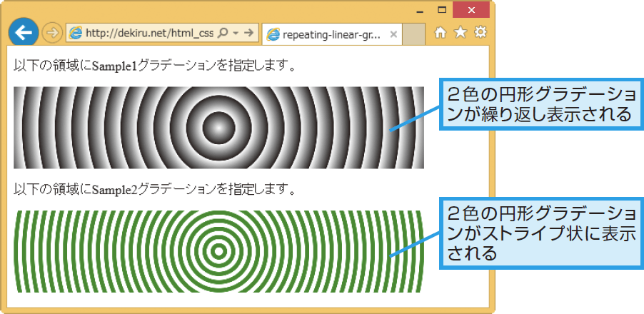Open a new tab with the blank tab button
Image resolution: width=644 pixels, height=314 pixels.
414,34
